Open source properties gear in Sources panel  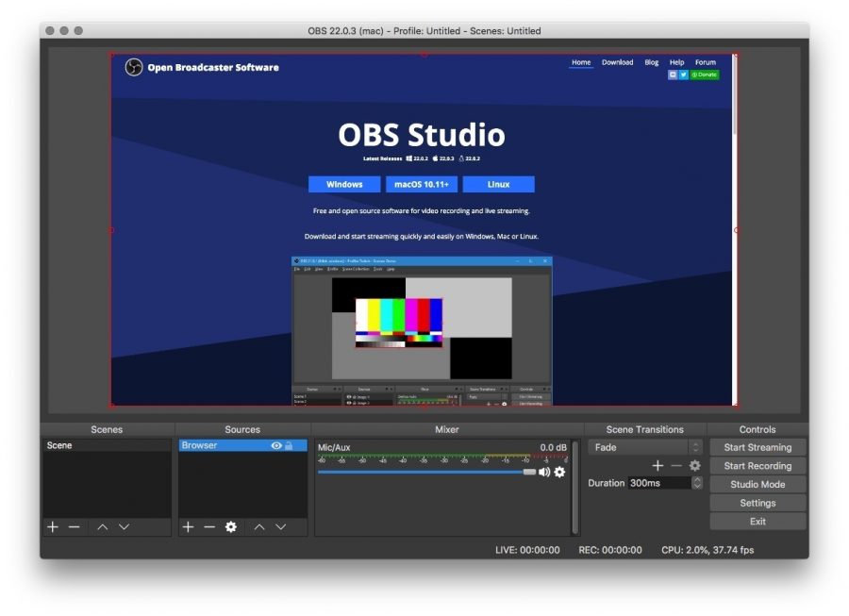[231, 527]
